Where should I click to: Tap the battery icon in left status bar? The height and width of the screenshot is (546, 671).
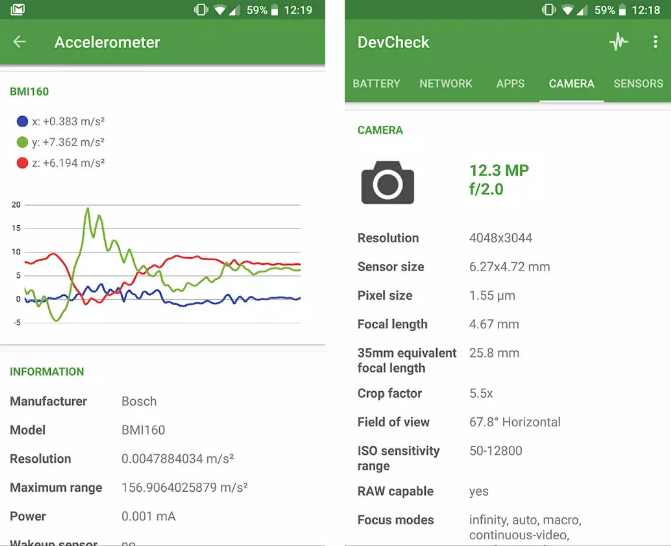tap(275, 10)
